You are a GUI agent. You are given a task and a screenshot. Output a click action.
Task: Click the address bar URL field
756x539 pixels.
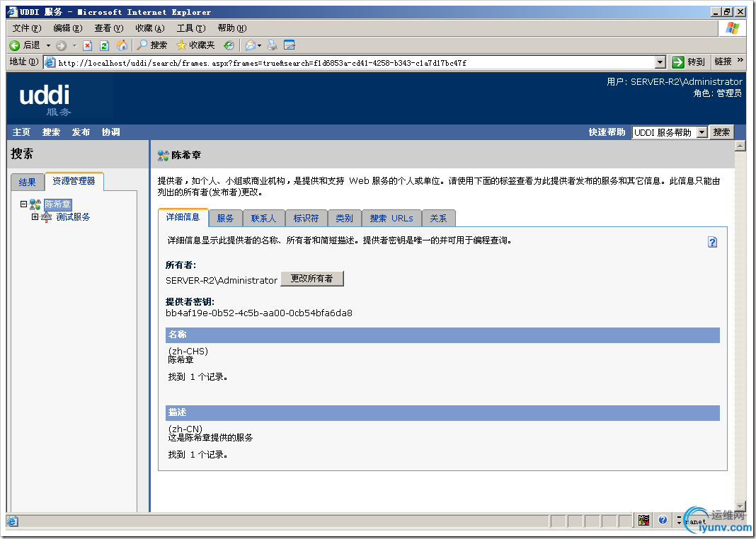(356, 63)
